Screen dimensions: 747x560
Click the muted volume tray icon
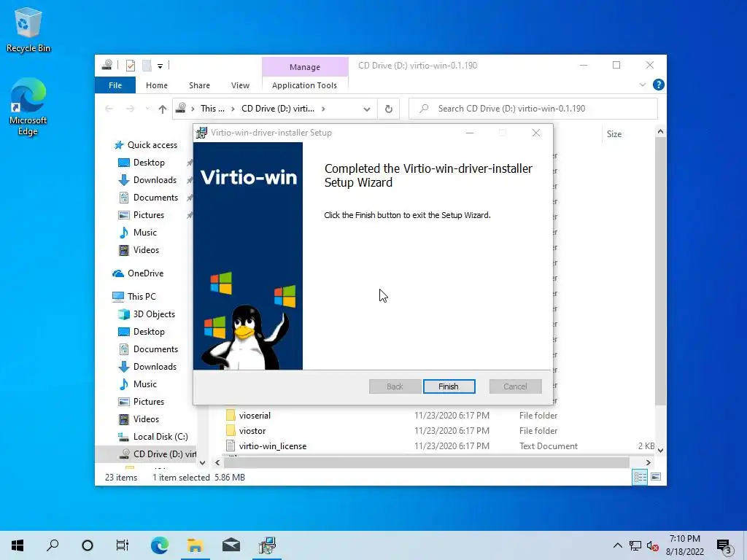[x=653, y=545]
